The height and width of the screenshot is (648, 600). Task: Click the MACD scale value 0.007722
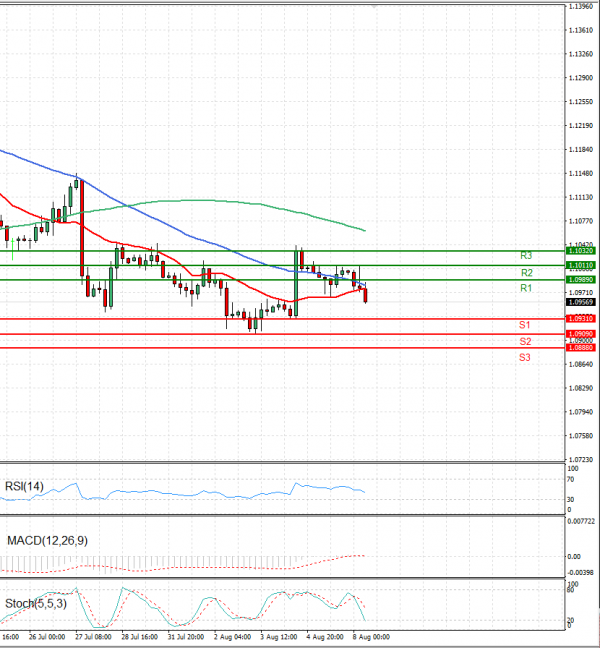(x=581, y=522)
